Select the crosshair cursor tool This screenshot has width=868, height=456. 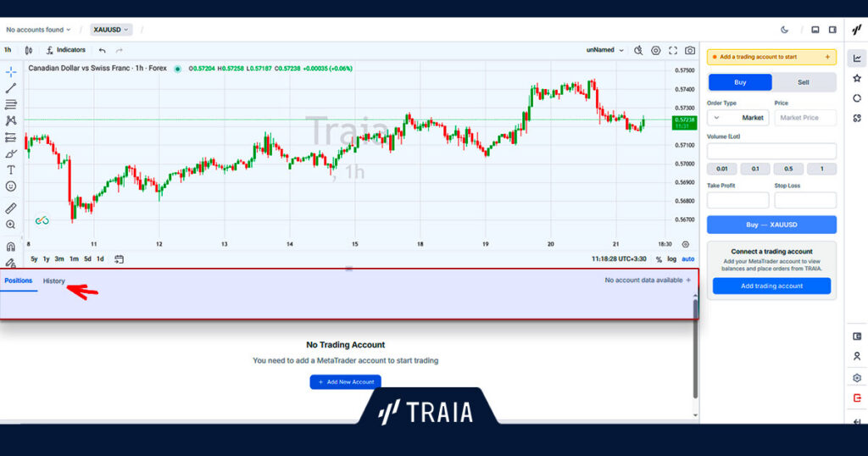[10, 72]
